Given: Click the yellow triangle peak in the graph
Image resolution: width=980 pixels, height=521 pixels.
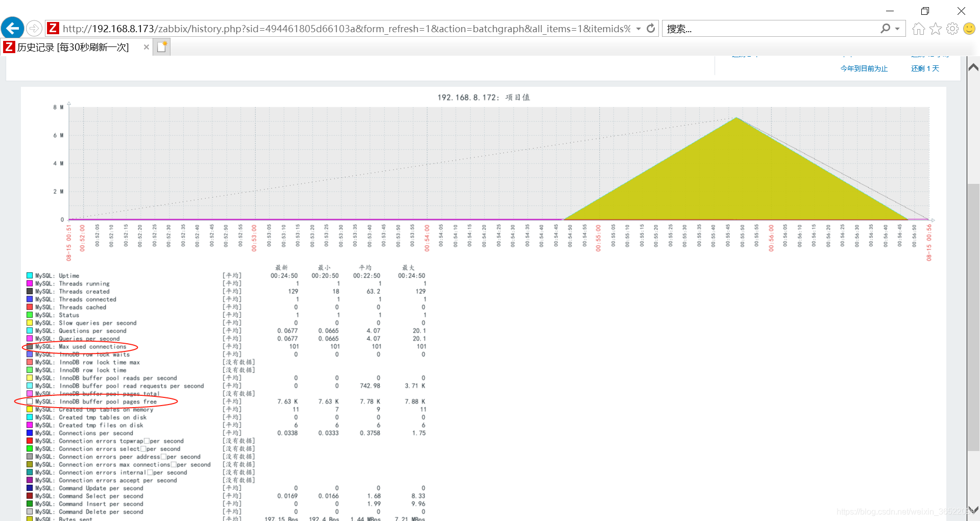Looking at the screenshot, I should tap(737, 119).
